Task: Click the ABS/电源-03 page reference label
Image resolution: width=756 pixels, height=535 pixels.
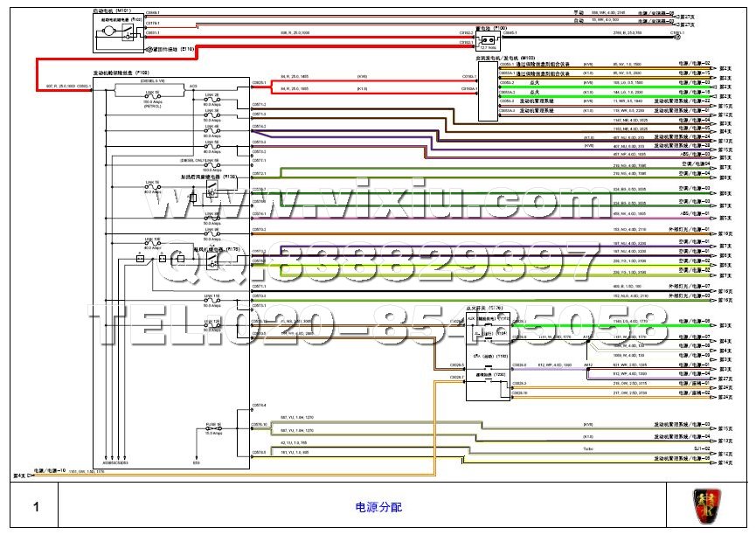Action: pyautogui.click(x=695, y=156)
